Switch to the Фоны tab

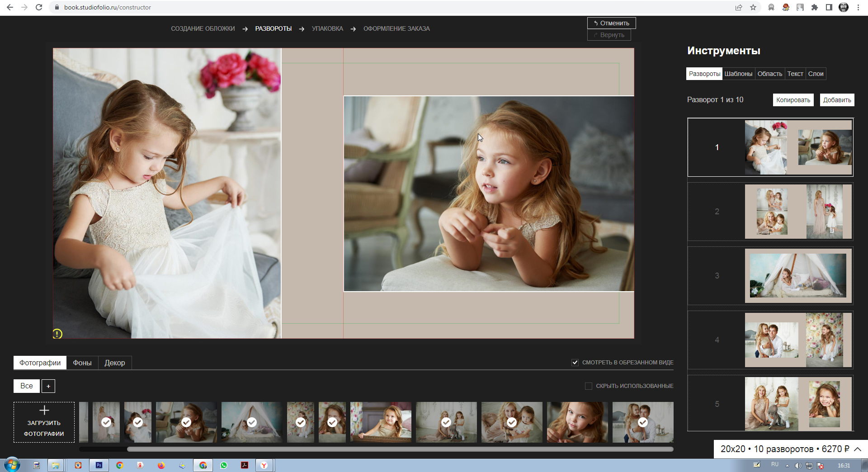click(x=82, y=363)
